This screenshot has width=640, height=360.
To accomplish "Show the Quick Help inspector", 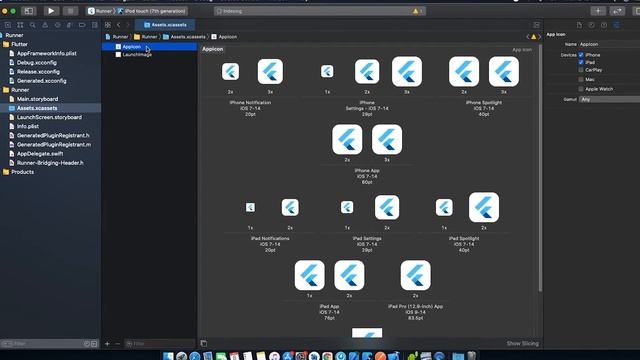I will click(x=604, y=25).
